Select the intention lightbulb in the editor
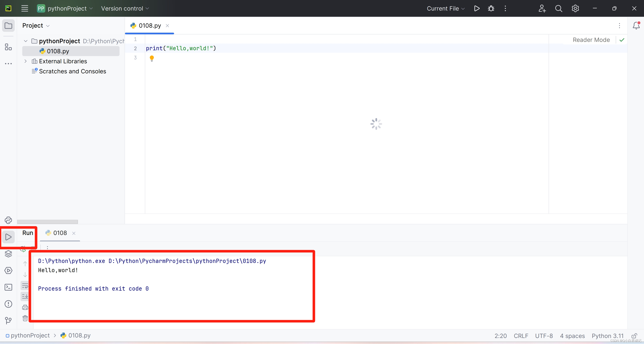 click(151, 58)
